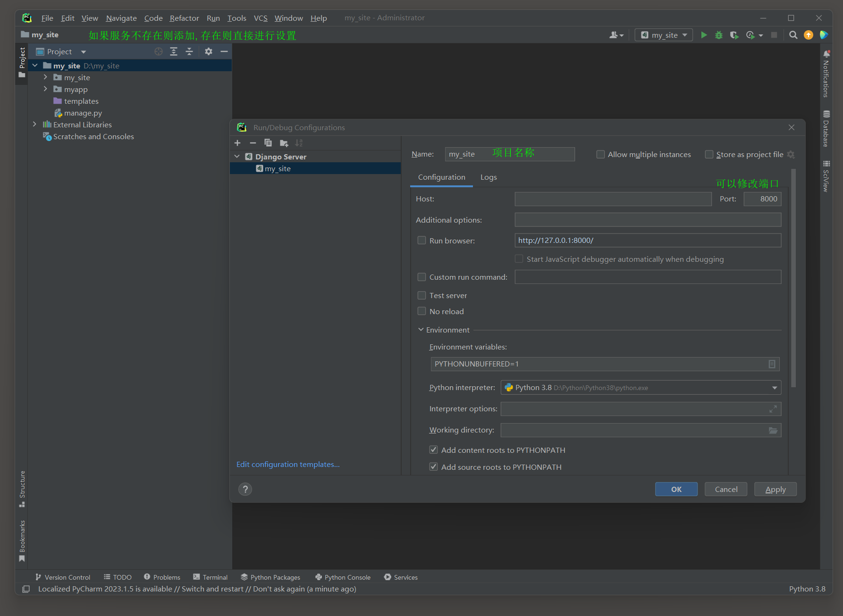Click the Apply button
The width and height of the screenshot is (843, 616).
776,489
